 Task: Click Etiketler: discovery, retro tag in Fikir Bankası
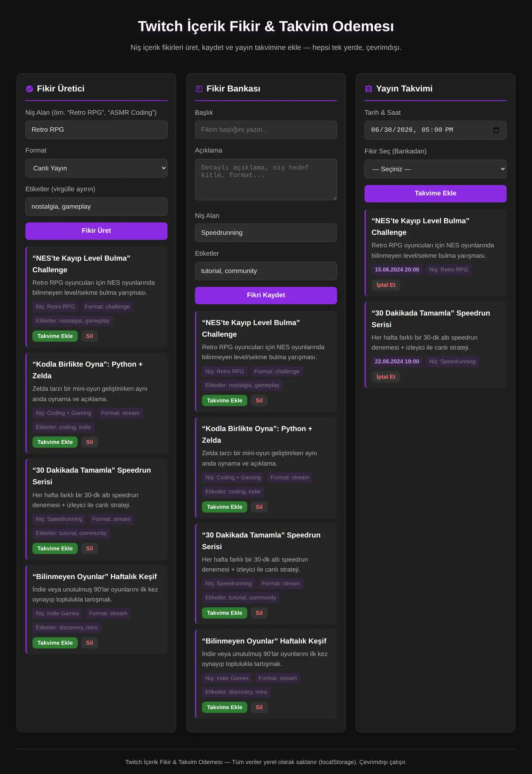tap(236, 692)
